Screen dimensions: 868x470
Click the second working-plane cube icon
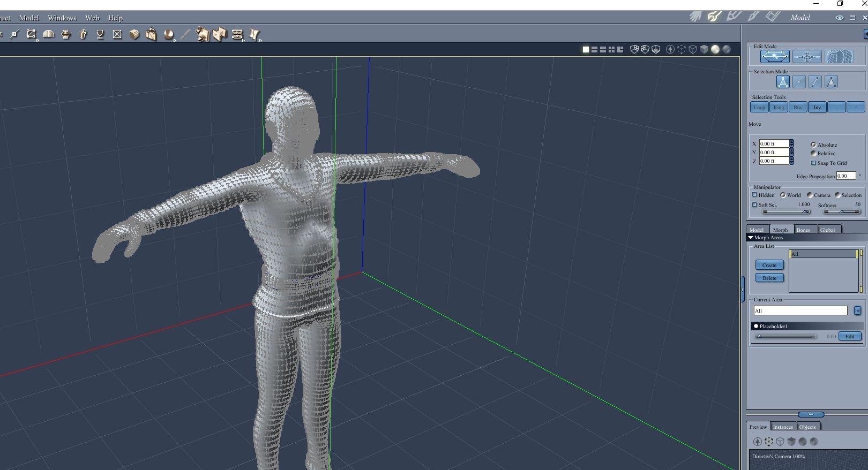coord(645,49)
